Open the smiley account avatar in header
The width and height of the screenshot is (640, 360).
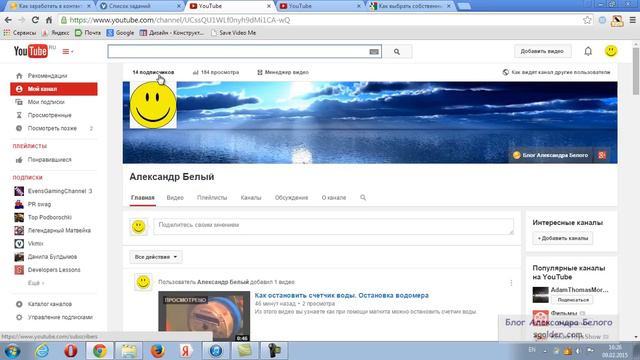[611, 51]
